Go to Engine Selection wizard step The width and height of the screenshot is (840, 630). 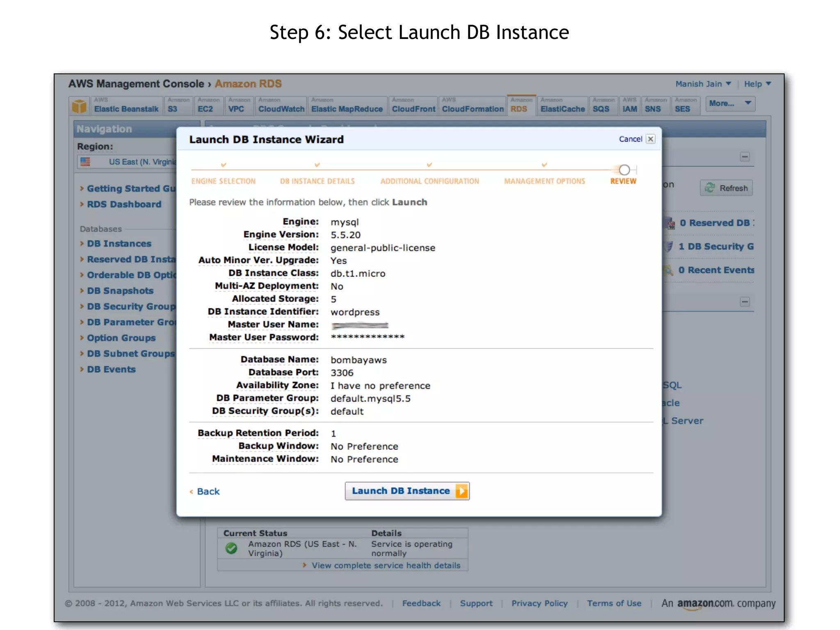pos(224,181)
